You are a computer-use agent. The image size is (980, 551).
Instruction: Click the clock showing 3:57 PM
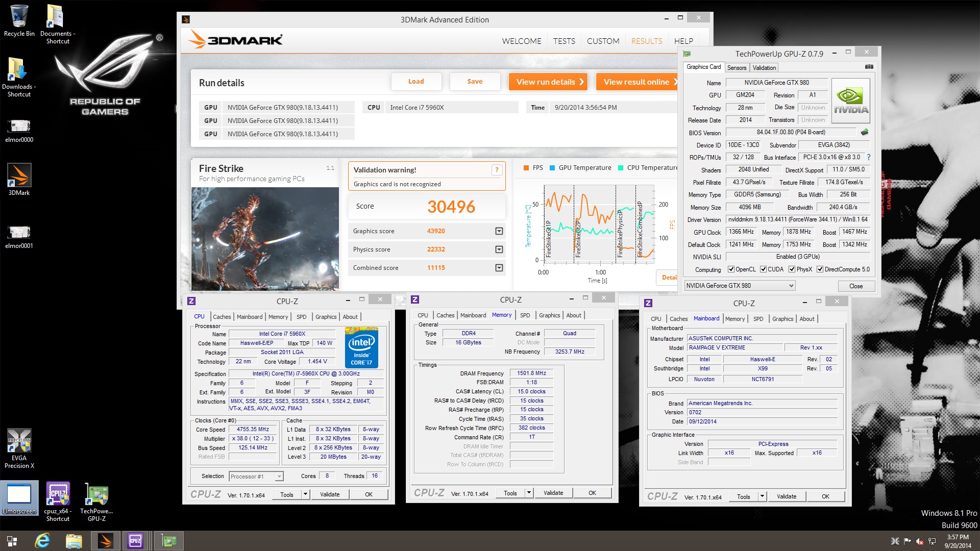[958, 537]
